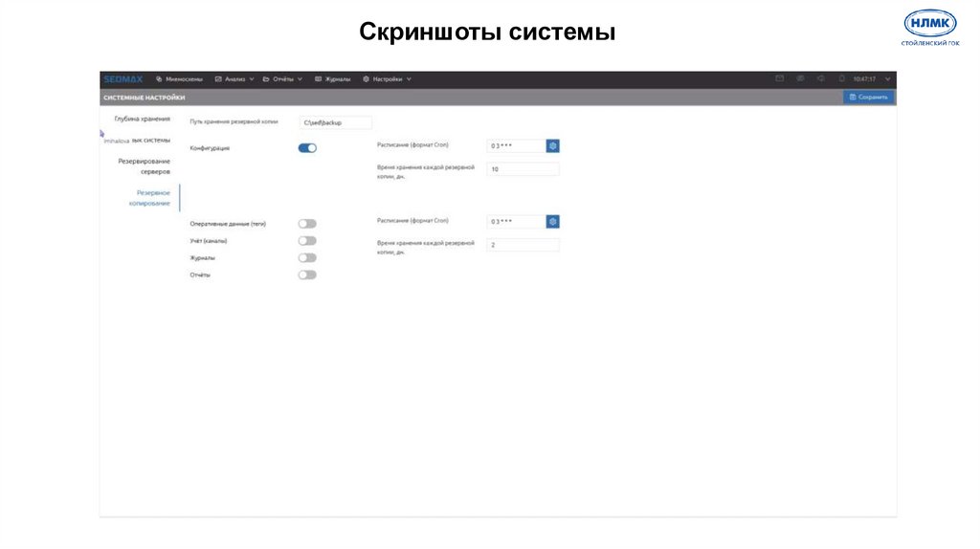Click the backup path input field
The width and height of the screenshot is (980, 549).
(x=336, y=122)
